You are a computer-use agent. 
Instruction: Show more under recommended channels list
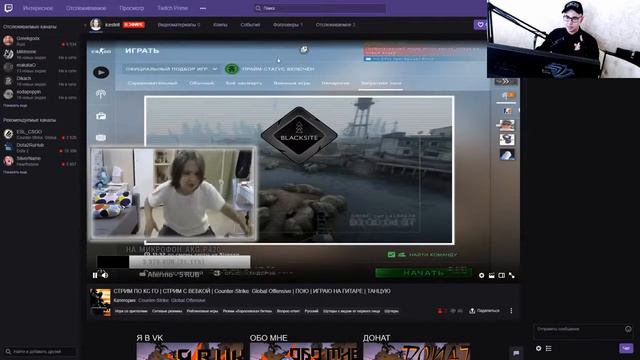coord(15,172)
